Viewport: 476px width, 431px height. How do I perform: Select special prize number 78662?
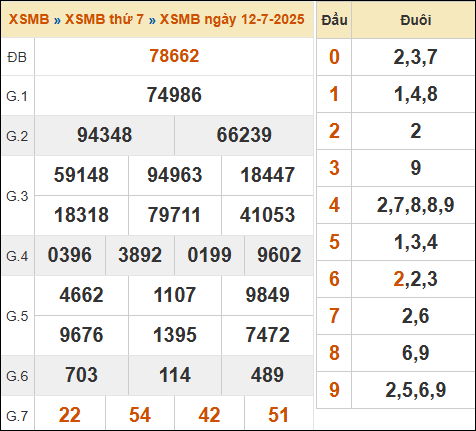tap(174, 56)
